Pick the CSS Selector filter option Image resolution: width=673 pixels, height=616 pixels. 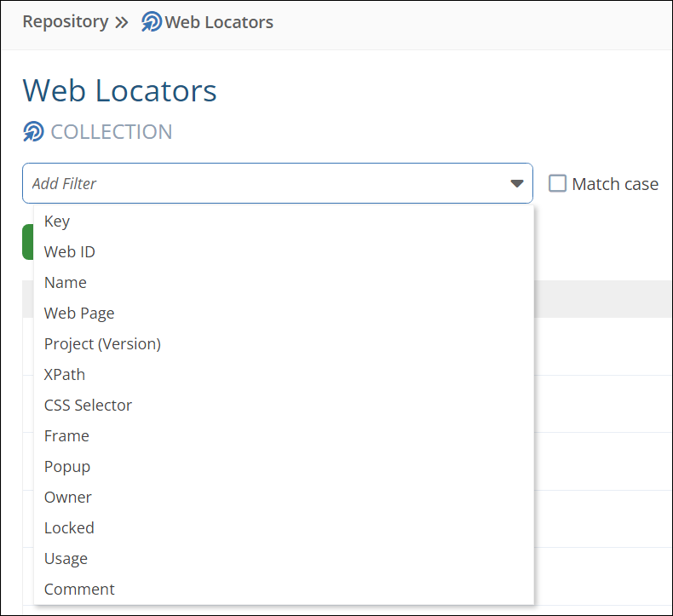88,406
